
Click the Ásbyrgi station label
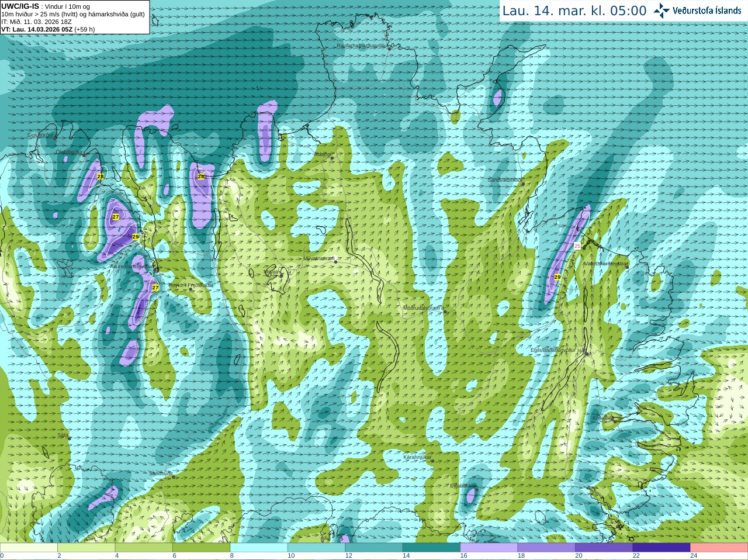pos(323,154)
